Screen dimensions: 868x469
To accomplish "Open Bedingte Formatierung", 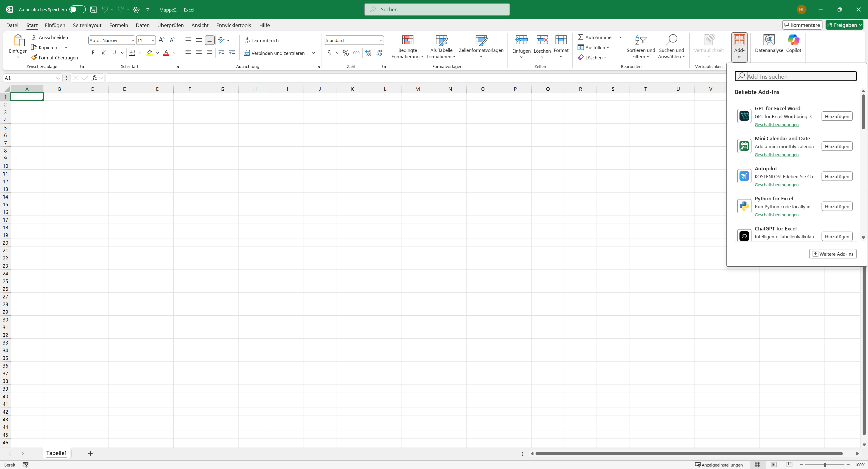I will point(407,47).
